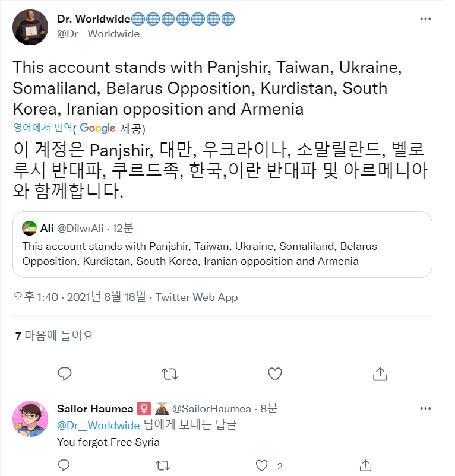The height and width of the screenshot is (476, 455).
Task: Retweet Sailor Haumea's reply
Action: click(x=162, y=464)
